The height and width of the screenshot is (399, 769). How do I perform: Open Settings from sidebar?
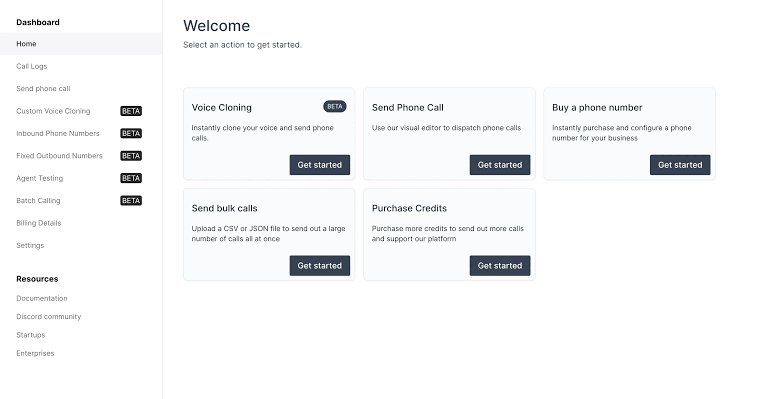(x=30, y=246)
